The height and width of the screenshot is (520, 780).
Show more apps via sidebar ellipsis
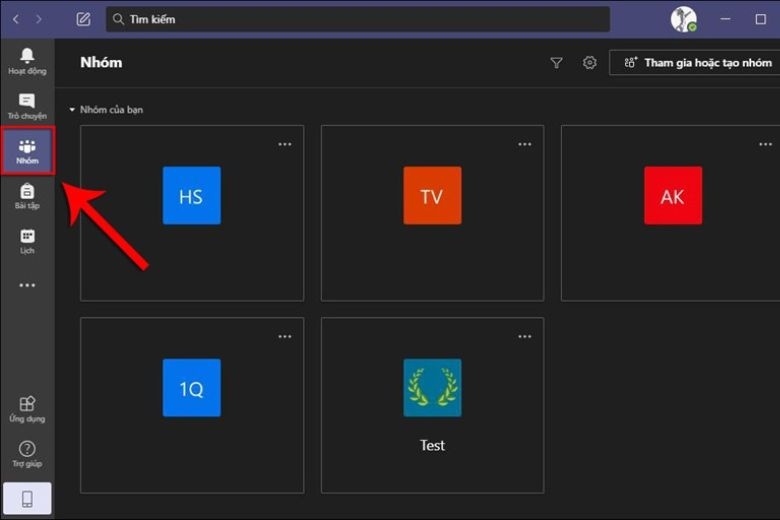[x=27, y=285]
